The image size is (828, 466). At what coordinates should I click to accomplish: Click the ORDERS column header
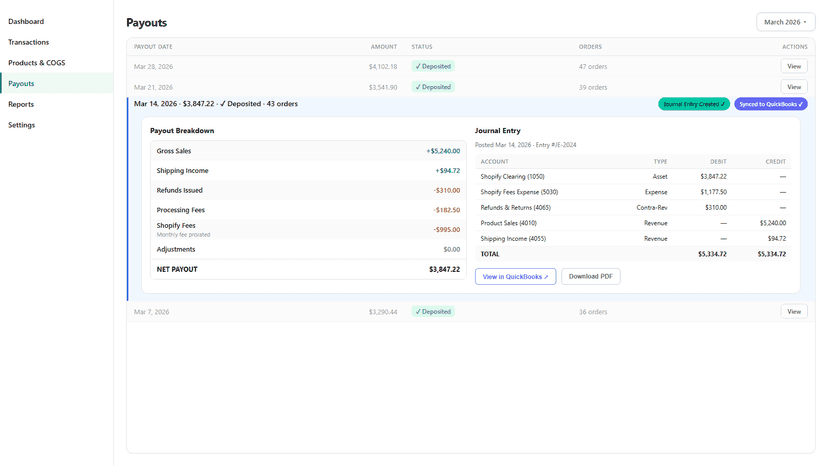coord(590,46)
